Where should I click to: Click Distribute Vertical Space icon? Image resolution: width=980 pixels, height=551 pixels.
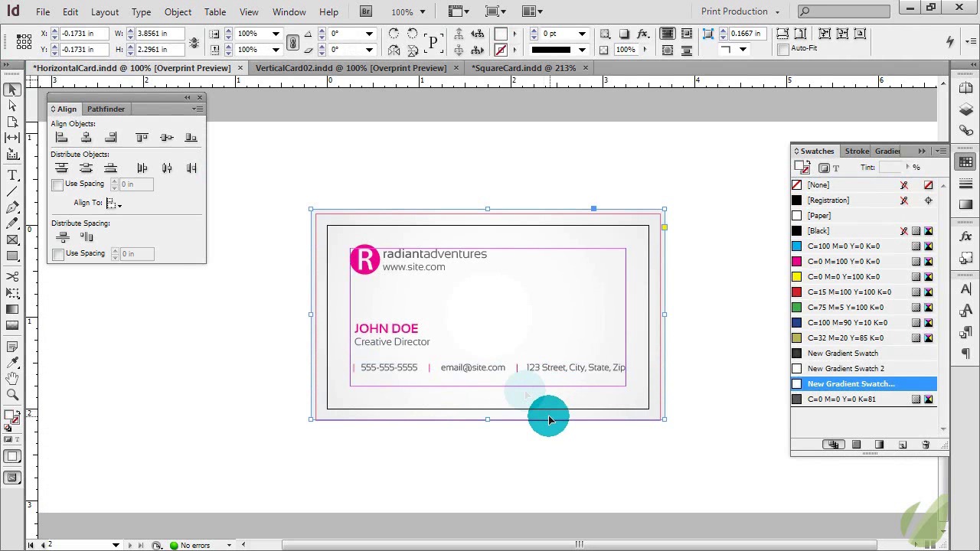pyautogui.click(x=63, y=237)
